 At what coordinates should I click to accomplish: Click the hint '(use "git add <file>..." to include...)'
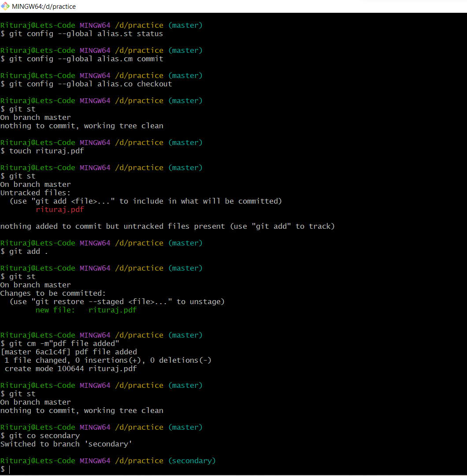click(146, 201)
